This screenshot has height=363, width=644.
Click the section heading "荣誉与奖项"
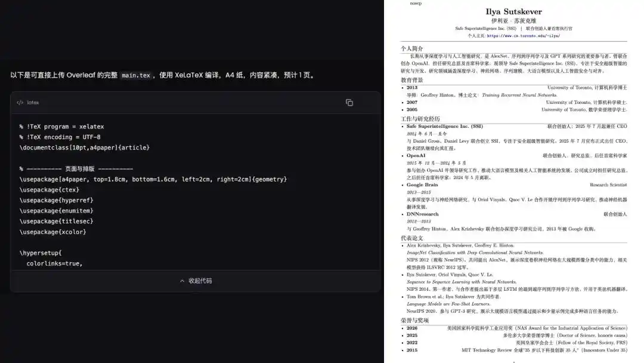coord(414,320)
